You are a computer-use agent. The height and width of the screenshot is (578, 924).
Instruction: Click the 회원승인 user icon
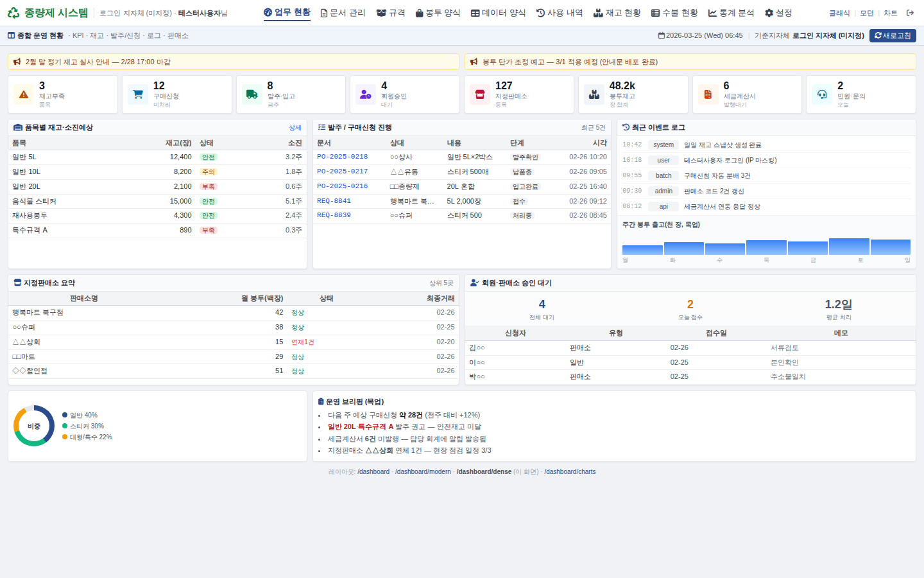(366, 94)
